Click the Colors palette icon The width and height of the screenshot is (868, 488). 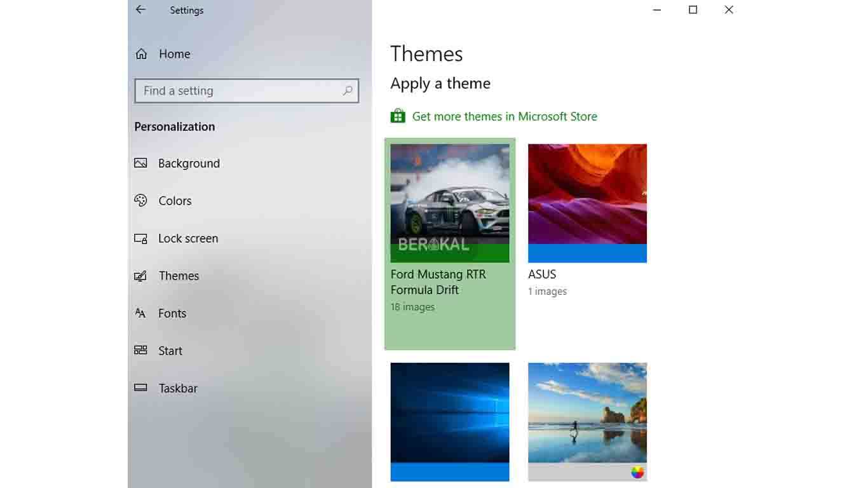140,201
